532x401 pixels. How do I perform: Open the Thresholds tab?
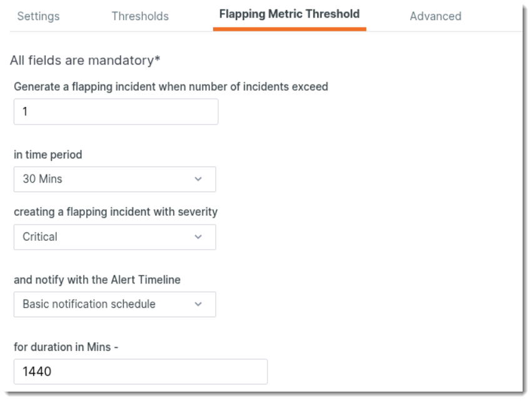[x=140, y=16]
